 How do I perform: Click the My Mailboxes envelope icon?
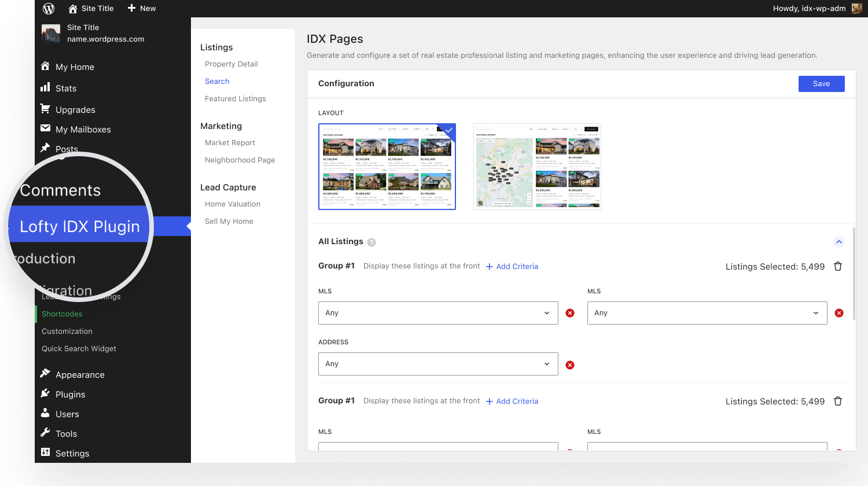[x=45, y=128]
